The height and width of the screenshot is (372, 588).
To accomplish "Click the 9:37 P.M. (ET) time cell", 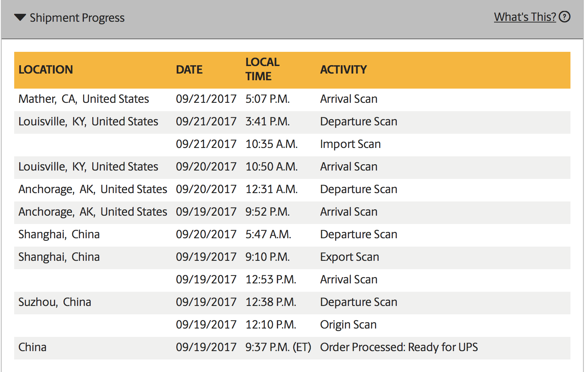I will [278, 347].
